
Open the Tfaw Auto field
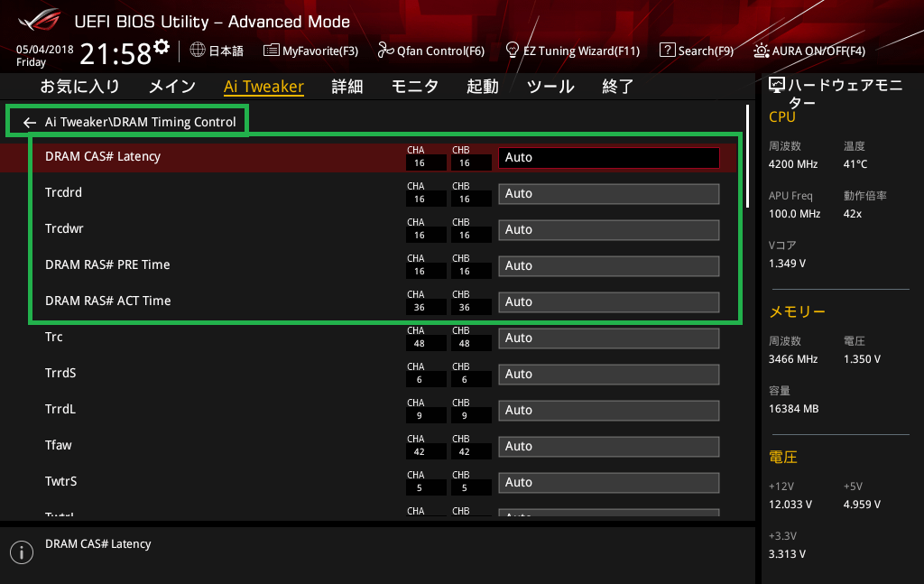(609, 446)
